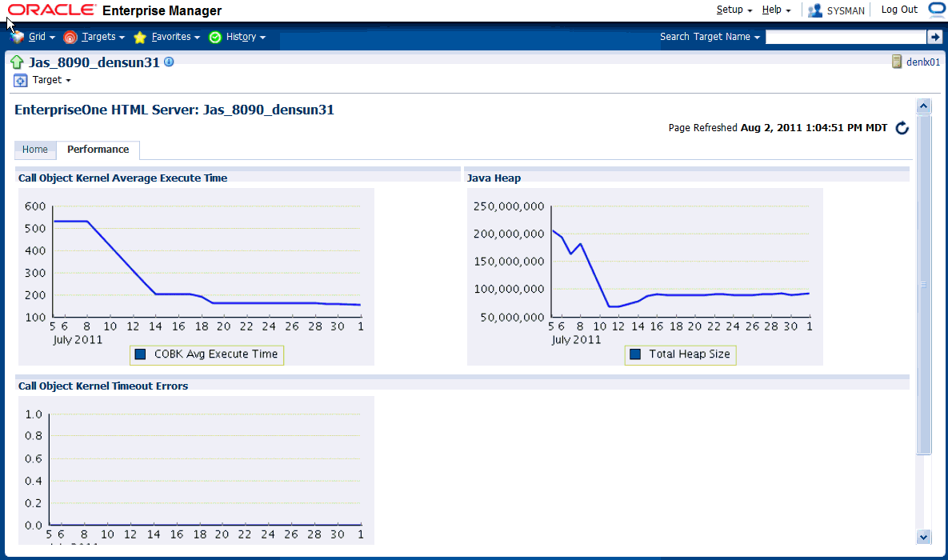Click the Targets bullseye icon
The width and height of the screenshot is (948, 560).
(70, 38)
